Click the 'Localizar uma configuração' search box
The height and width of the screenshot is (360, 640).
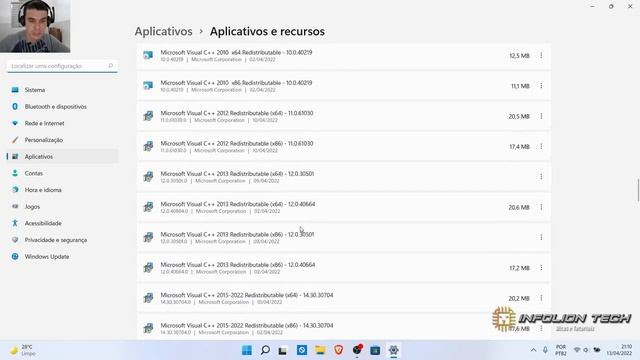coord(62,66)
